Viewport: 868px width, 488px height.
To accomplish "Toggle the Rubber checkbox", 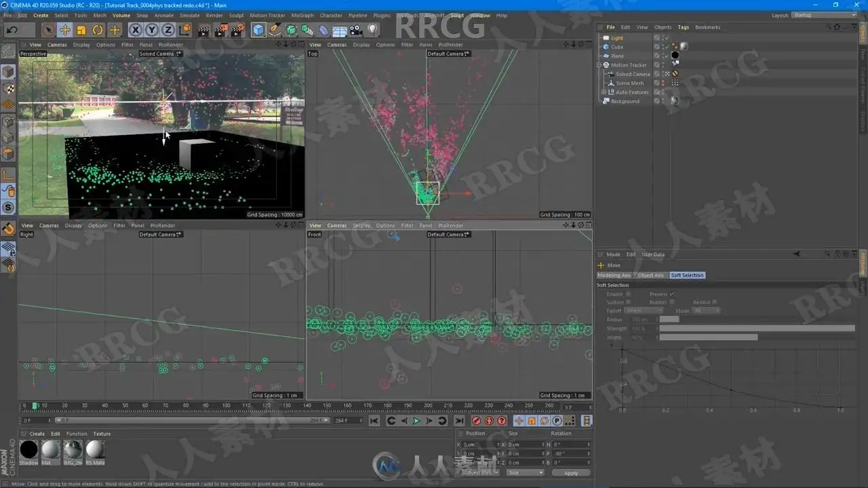I will coord(672,302).
